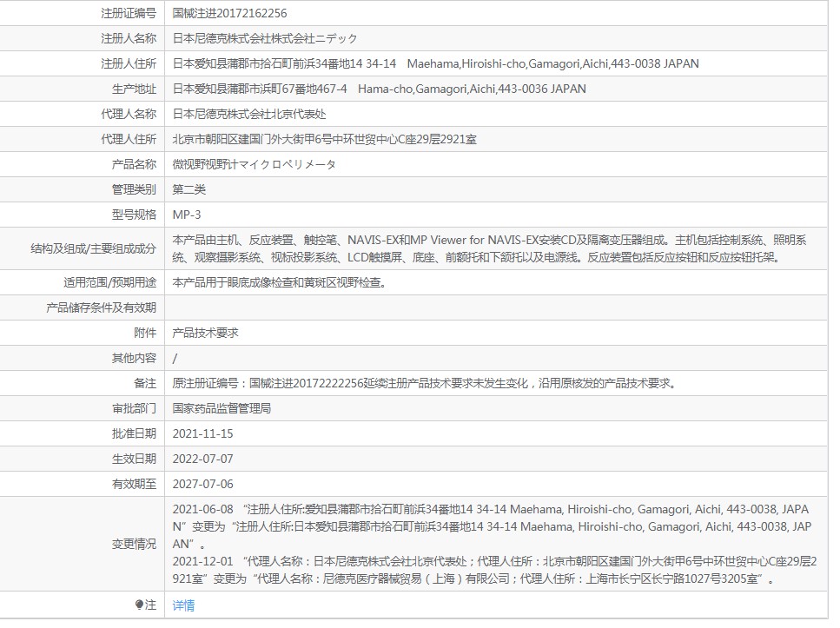Select the 2021-06-08 change record entry

(x=492, y=526)
